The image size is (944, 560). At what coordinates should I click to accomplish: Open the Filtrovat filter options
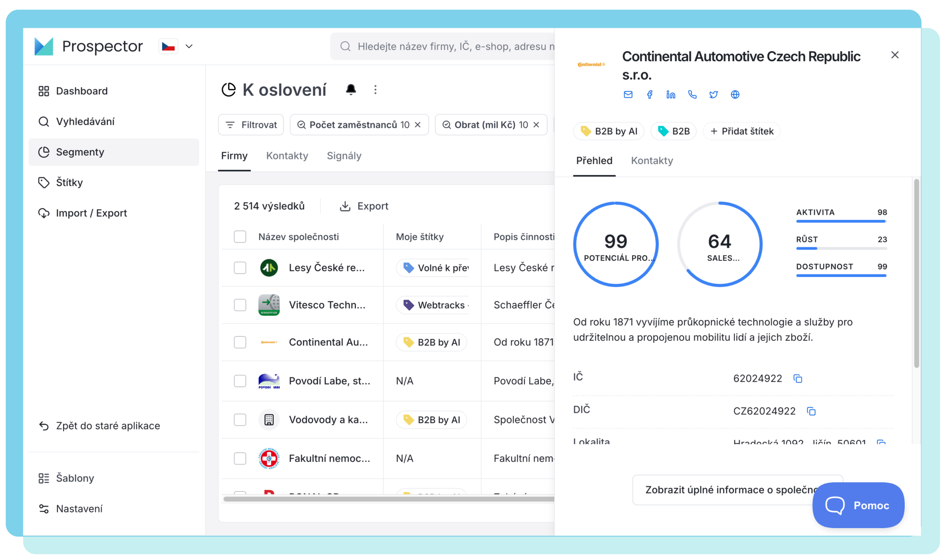[x=251, y=125]
